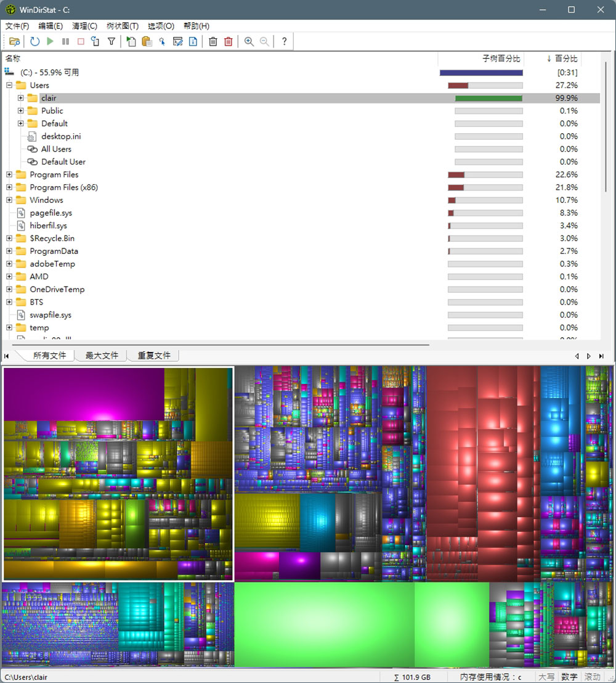Image resolution: width=616 pixels, height=683 pixels.
Task: Pause the scan using the pause icon
Action: click(x=65, y=41)
